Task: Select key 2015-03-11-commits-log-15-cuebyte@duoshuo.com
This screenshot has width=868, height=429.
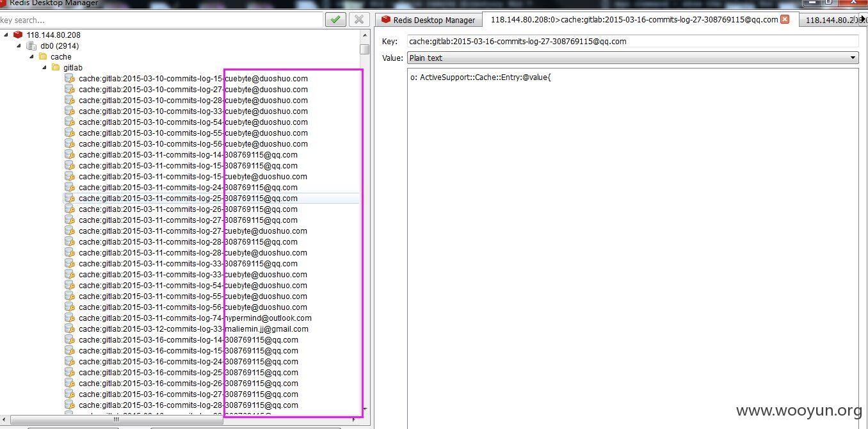Action: (193, 176)
